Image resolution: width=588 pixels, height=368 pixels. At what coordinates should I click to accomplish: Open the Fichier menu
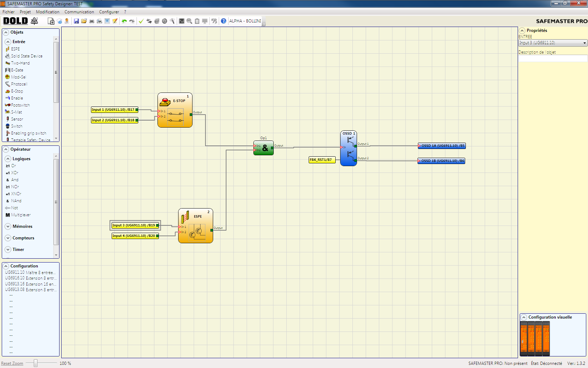[9, 12]
